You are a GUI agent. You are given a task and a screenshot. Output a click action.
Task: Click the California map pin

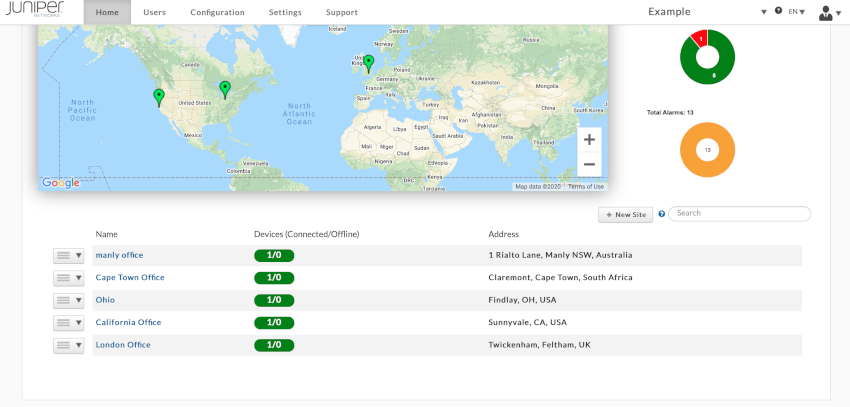[x=159, y=98]
